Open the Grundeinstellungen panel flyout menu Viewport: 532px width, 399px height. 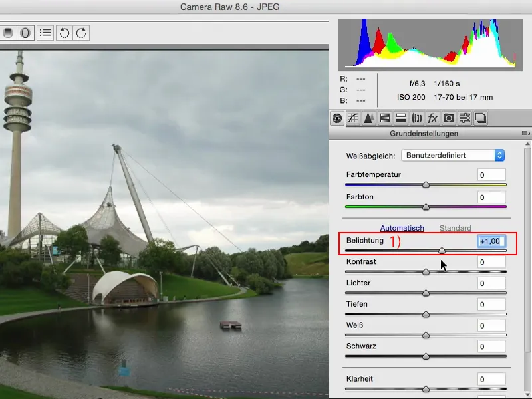[x=525, y=134]
